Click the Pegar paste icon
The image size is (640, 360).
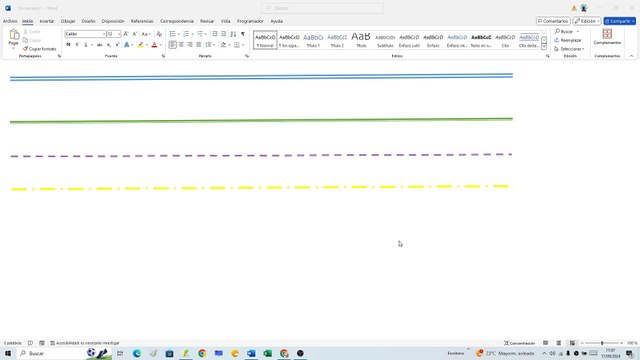(x=14, y=35)
